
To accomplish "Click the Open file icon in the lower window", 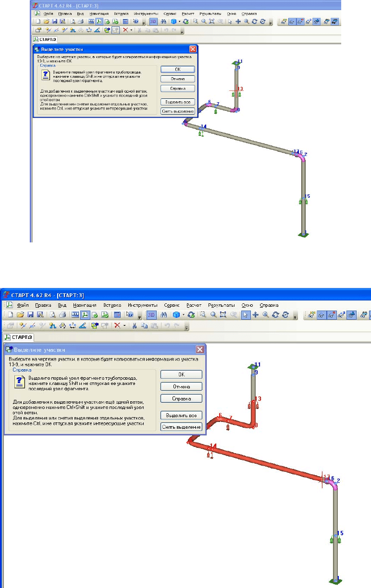I will (20, 315).
